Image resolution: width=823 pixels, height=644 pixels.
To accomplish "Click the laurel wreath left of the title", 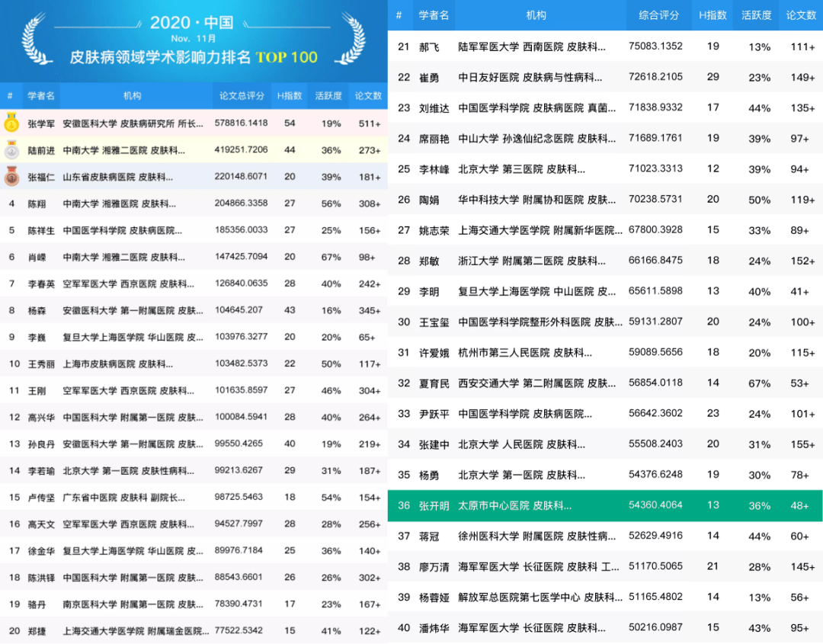I will [x=39, y=38].
